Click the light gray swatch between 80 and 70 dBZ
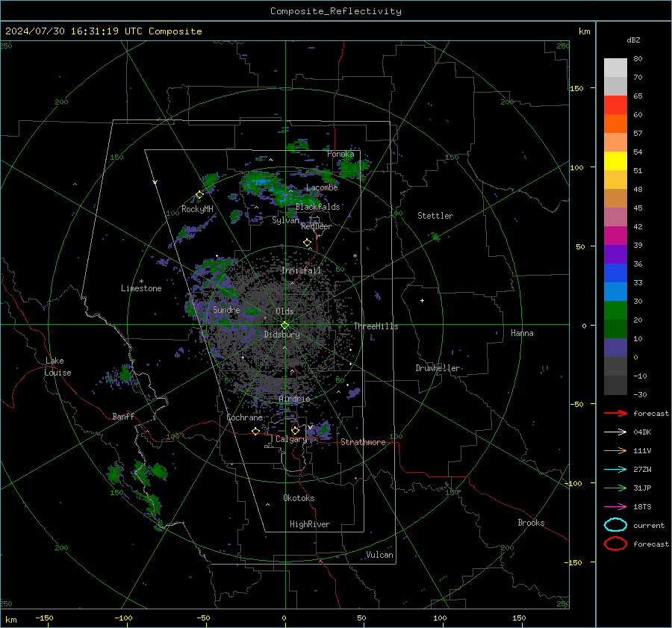The image size is (672, 628). [615, 68]
